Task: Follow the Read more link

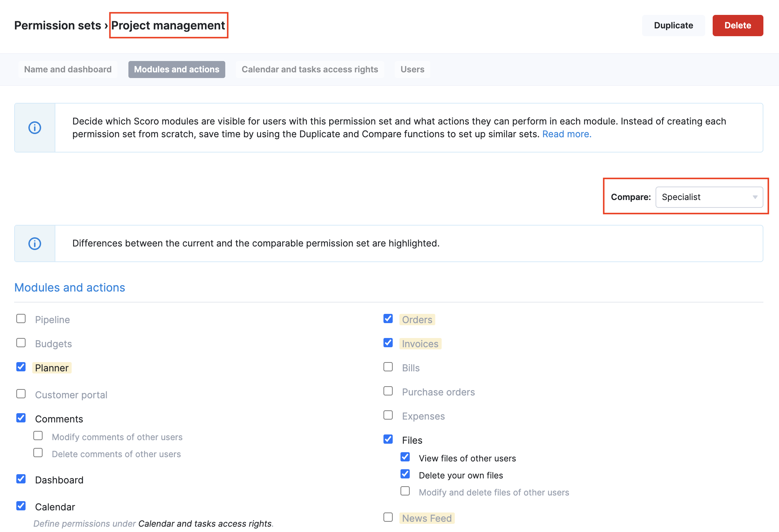Action: (x=567, y=134)
